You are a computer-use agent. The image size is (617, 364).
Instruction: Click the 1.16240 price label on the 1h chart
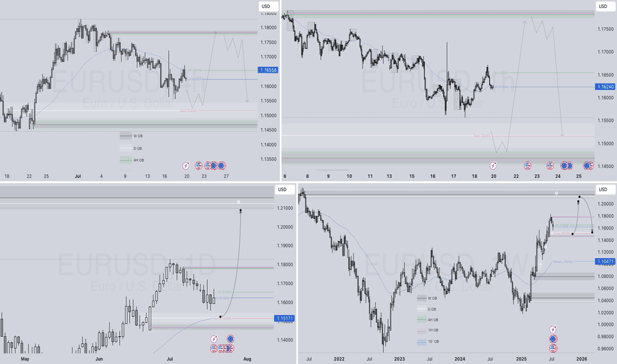(x=605, y=87)
